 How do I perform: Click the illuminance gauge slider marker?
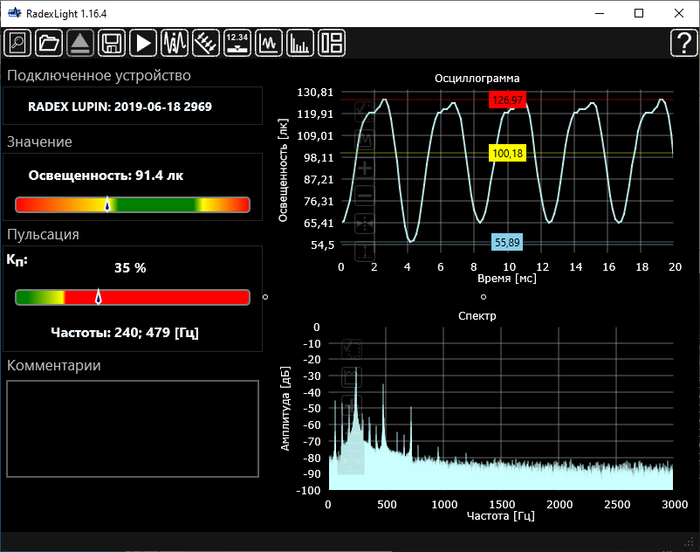click(108, 204)
